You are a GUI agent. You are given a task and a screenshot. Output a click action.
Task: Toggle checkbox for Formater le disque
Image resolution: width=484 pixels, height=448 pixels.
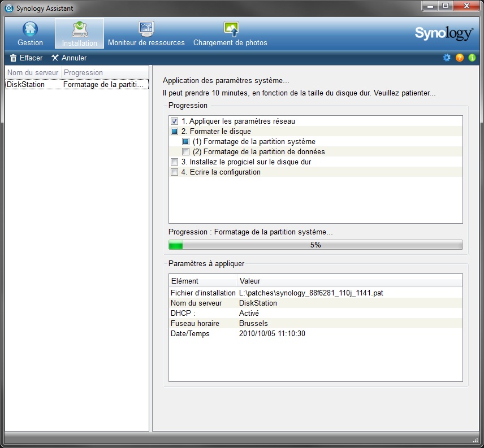coord(174,131)
